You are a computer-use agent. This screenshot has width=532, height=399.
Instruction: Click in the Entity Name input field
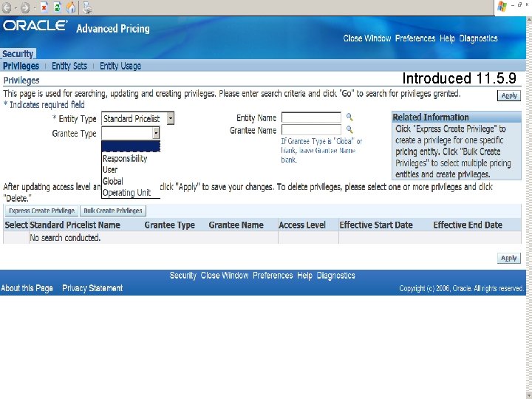point(311,117)
